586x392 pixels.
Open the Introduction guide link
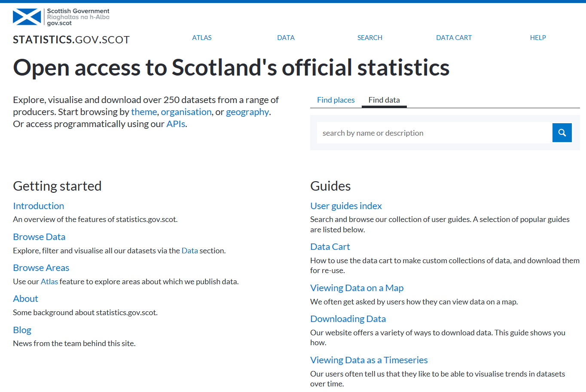pos(38,206)
